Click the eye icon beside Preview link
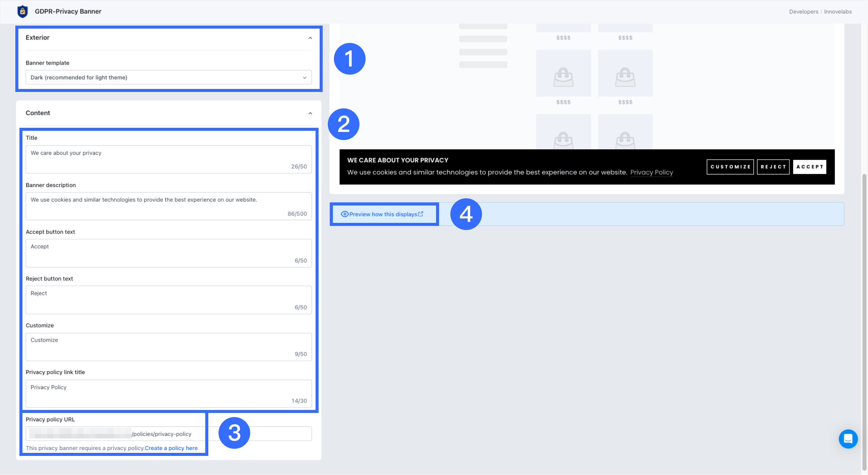 click(x=344, y=214)
